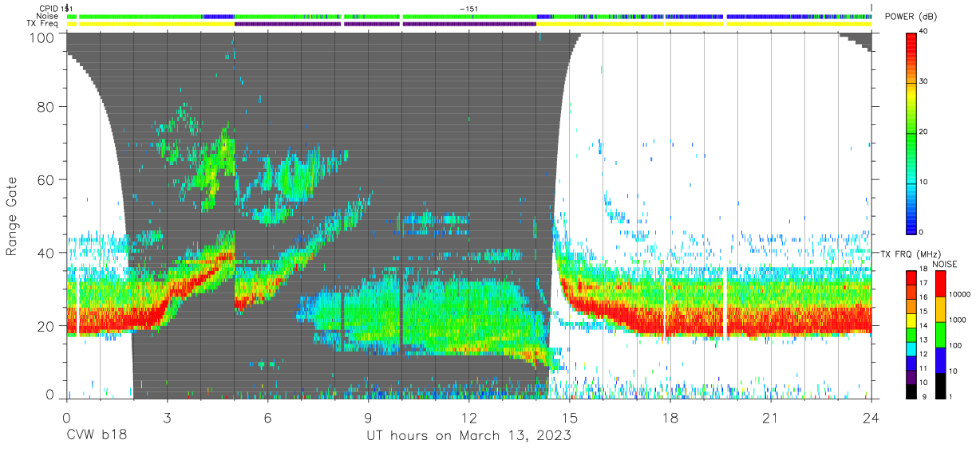
Task: Click hour '21' on the UT axis
Action: 771,418
